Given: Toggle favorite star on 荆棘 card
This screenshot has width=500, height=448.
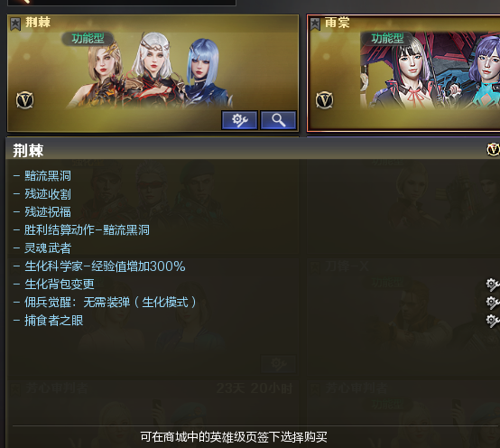Looking at the screenshot, I should point(15,23).
